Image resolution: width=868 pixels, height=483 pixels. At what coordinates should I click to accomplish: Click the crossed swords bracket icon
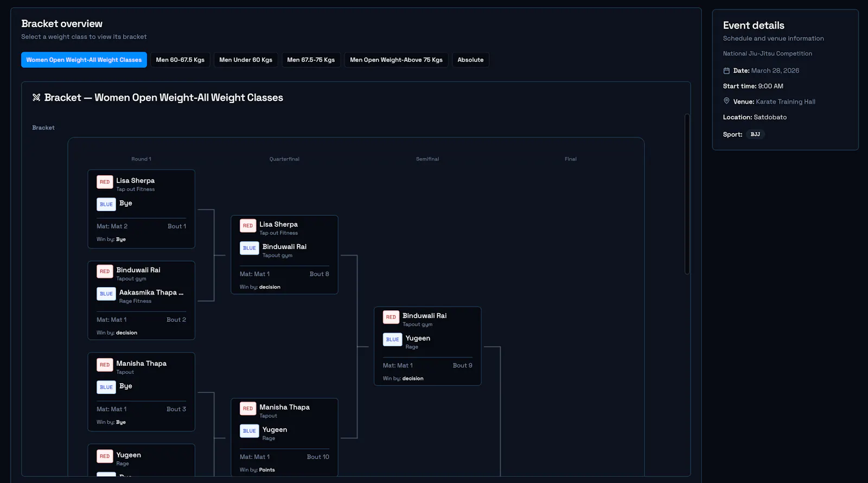point(36,98)
